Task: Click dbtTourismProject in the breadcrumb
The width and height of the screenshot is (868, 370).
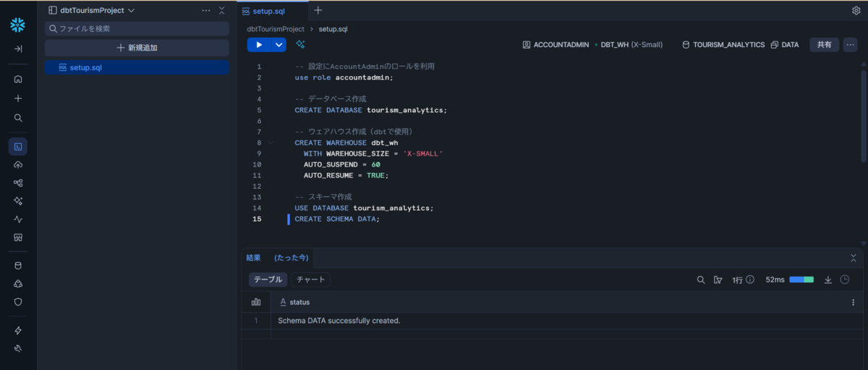Action: (x=276, y=29)
